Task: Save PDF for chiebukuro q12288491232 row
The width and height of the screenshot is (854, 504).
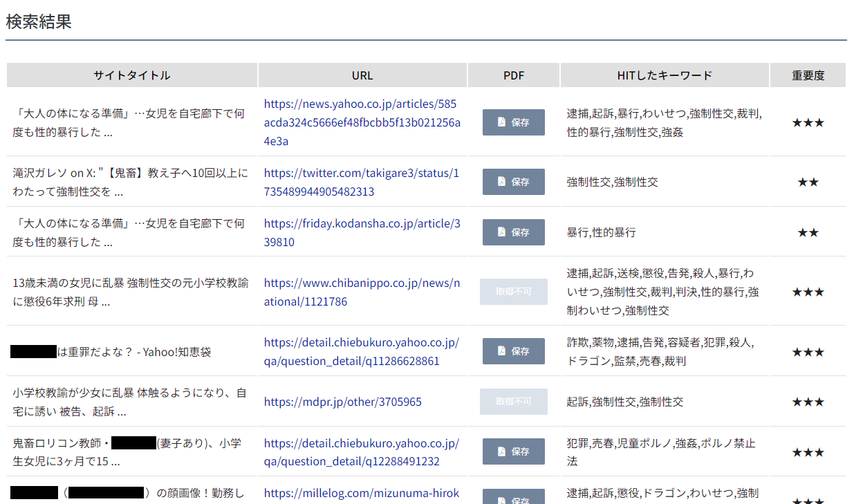Action: [x=513, y=451]
